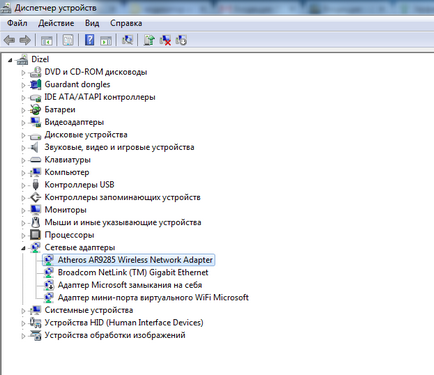Select Atheros AR9285 Wireless Network Adapter
This screenshot has width=434, height=375.
[135, 260]
